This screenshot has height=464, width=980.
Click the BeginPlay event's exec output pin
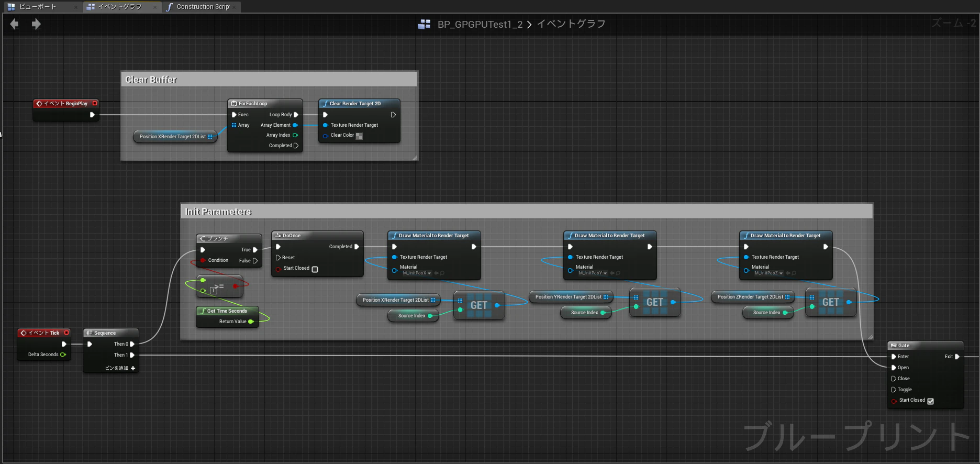[x=92, y=115]
